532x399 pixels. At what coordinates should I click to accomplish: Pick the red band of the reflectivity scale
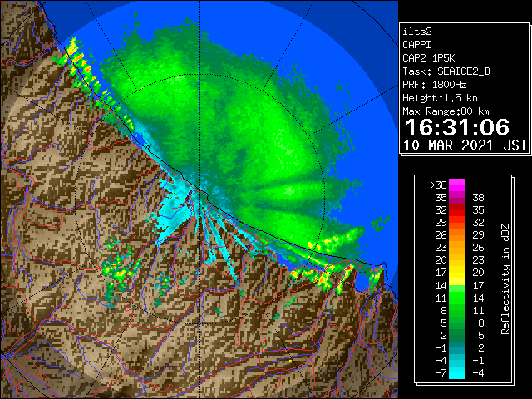coord(457,210)
